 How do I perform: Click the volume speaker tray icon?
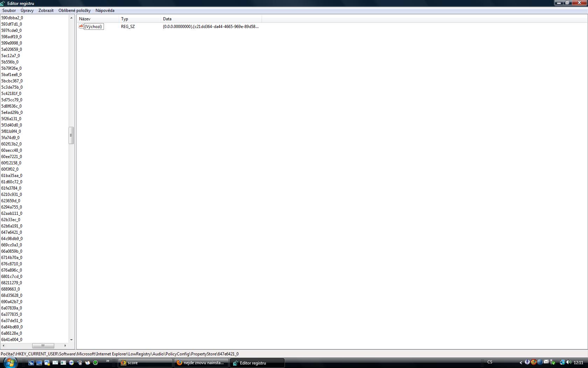pos(569,362)
